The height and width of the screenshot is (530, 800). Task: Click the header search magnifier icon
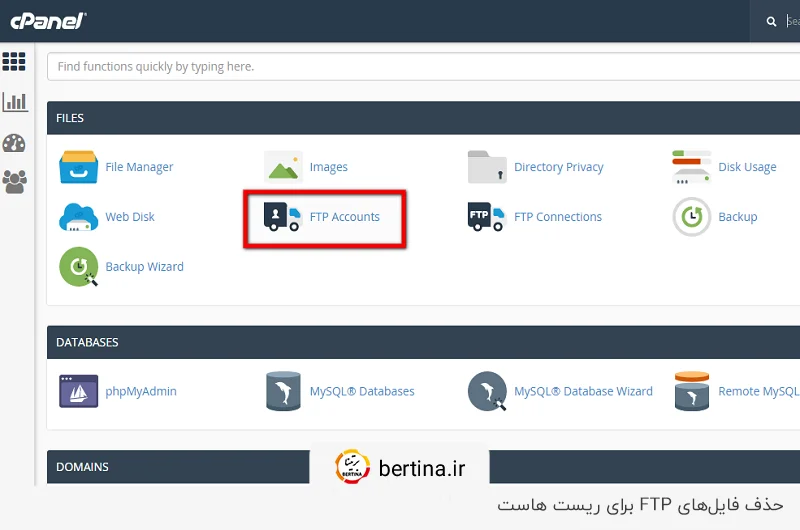[x=771, y=21]
